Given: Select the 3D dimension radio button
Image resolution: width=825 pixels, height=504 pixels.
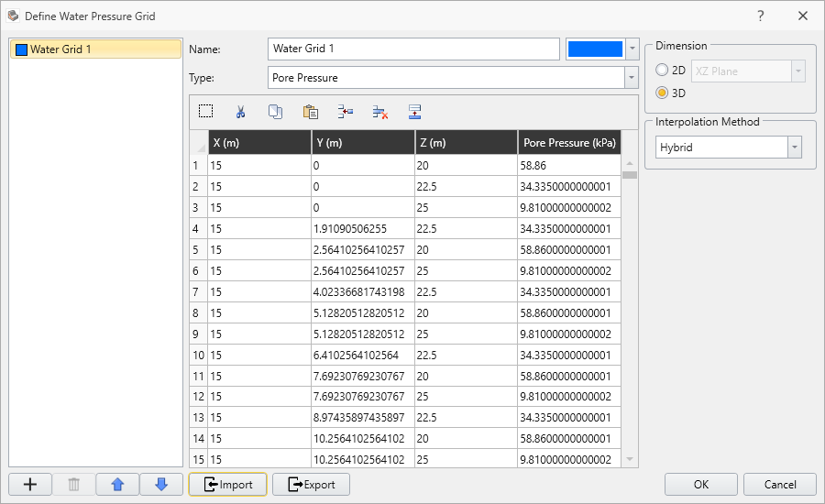Looking at the screenshot, I should 662,93.
